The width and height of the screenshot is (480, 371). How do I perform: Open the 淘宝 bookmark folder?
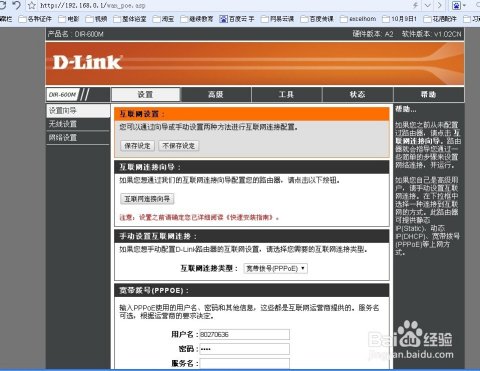click(163, 19)
